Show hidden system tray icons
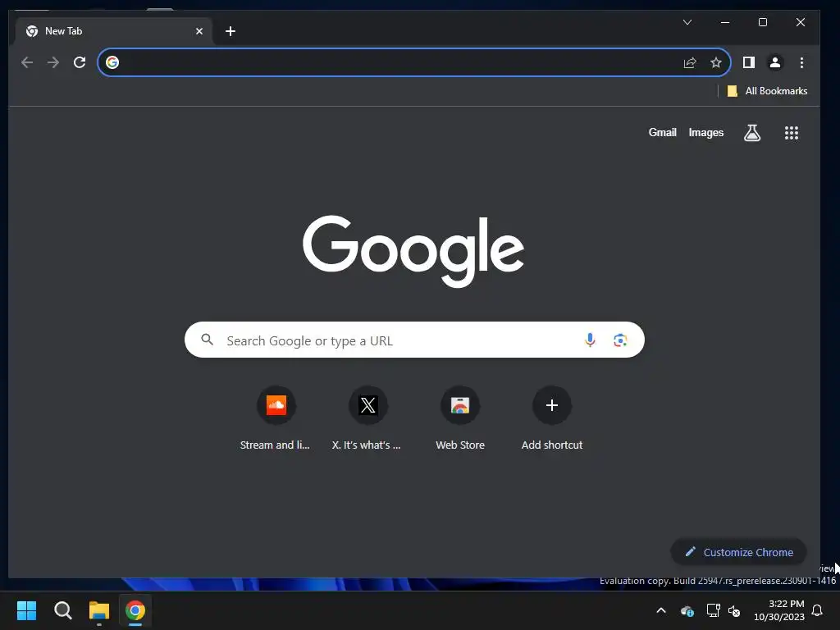 [661, 610]
